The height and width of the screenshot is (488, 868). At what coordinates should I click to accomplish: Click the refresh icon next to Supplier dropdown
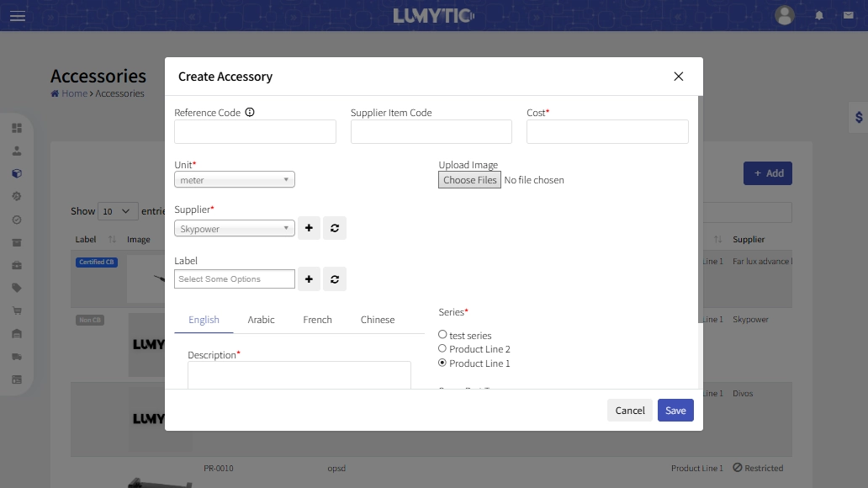click(x=335, y=228)
